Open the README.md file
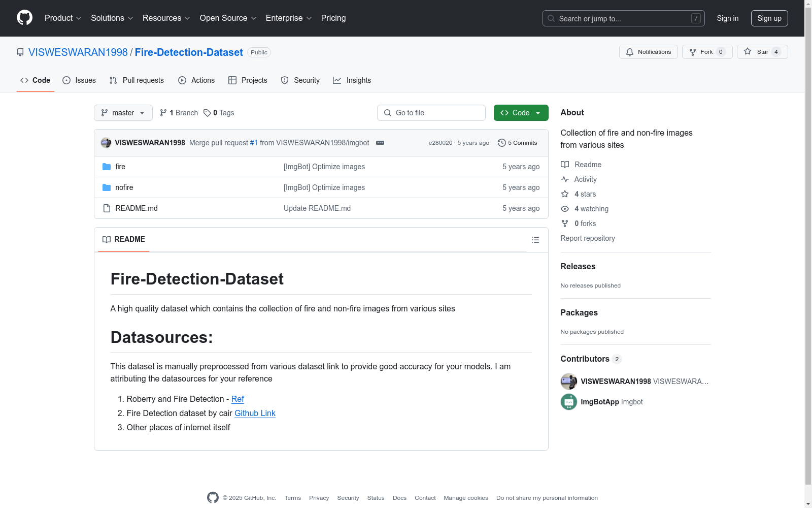 (x=137, y=208)
